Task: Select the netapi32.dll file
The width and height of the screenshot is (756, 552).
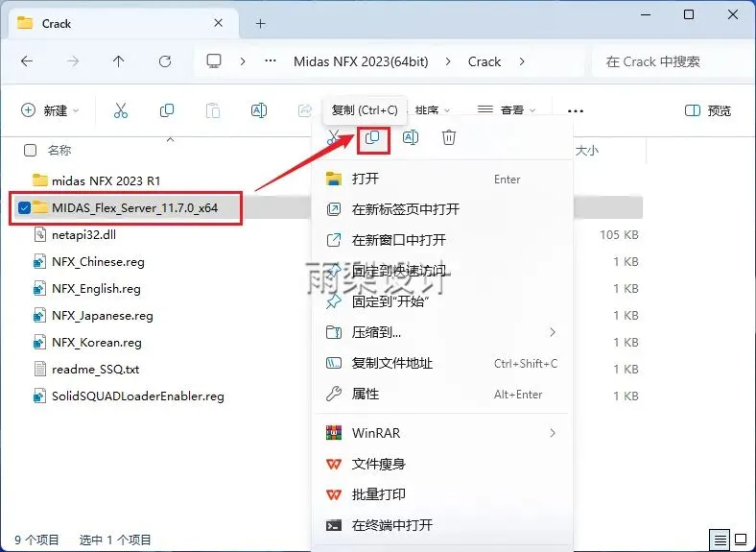Action: (x=83, y=235)
